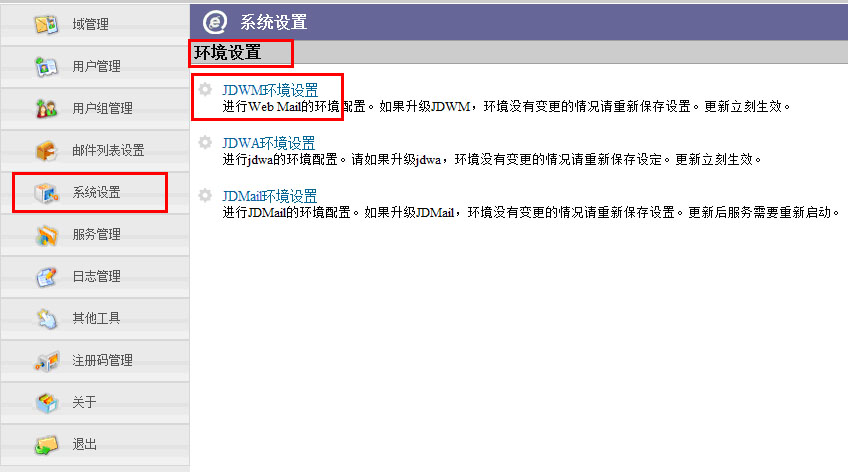Click the 用户组管理 people icon
Screen dimensions: 848x472
(x=46, y=108)
